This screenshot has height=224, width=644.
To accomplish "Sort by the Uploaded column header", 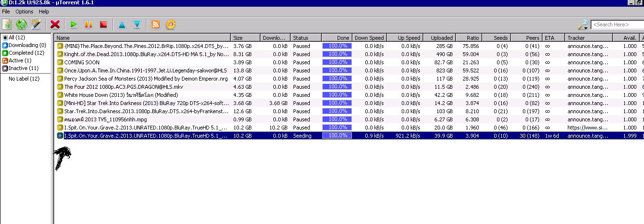I will click(x=438, y=37).
